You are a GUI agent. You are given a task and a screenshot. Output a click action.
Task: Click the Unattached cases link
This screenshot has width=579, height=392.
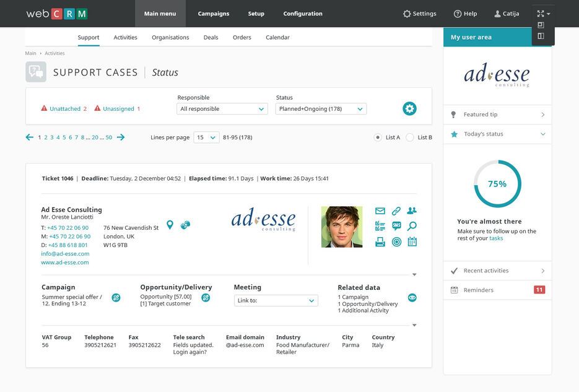65,108
